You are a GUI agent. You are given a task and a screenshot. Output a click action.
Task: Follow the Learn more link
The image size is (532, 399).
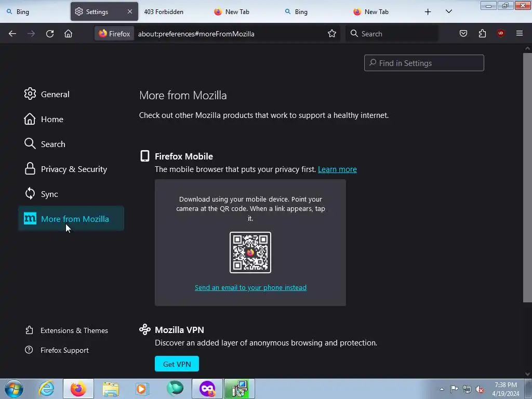pos(337,169)
